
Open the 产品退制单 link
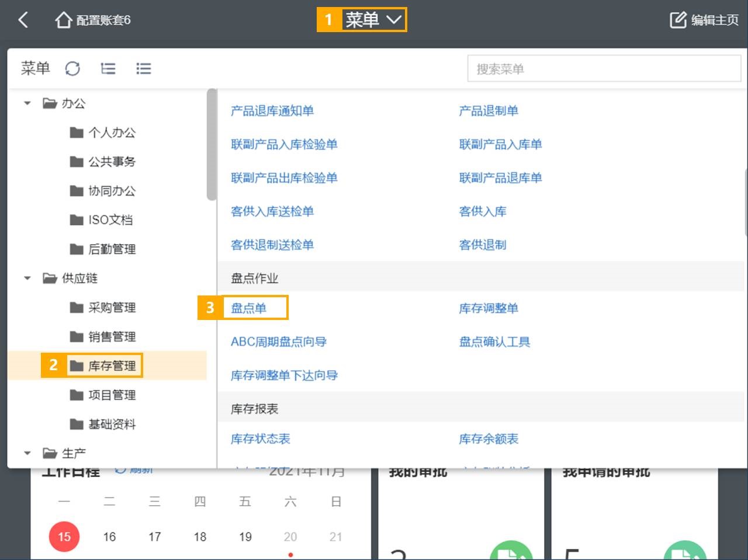pos(489,111)
